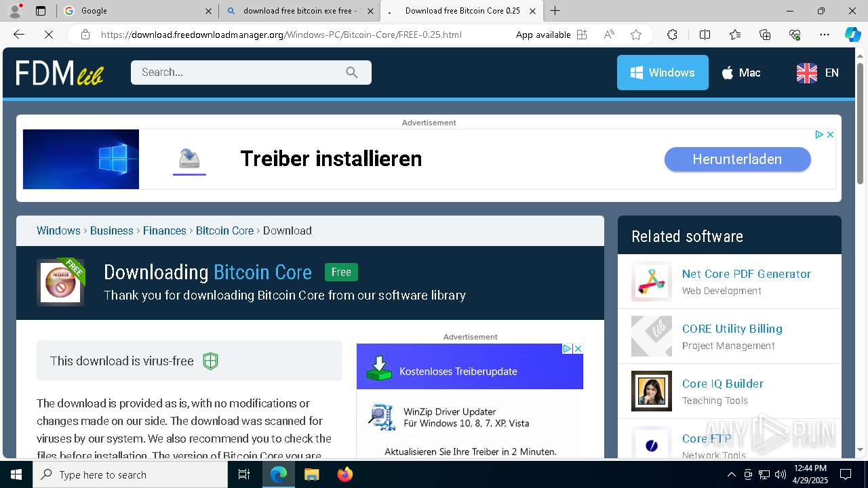The width and height of the screenshot is (868, 488).
Task: Open the volume control icon
Action: coord(781,474)
